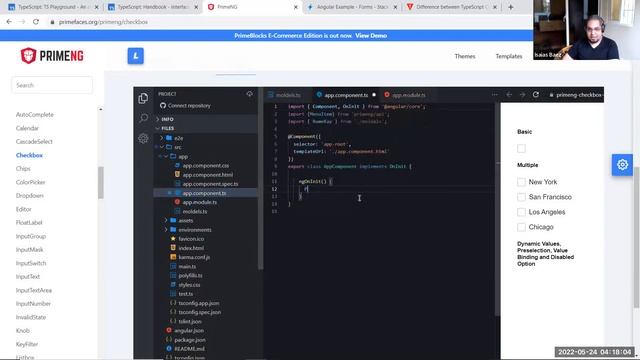The width and height of the screenshot is (640, 360).
Task: Reload the StackBlitz preview pane
Action: click(536, 95)
